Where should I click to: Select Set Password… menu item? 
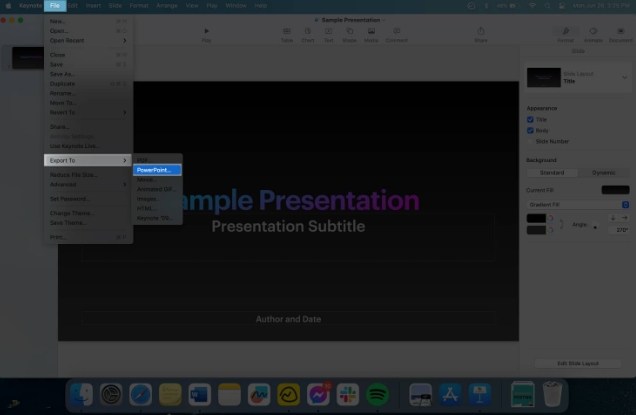point(88,199)
